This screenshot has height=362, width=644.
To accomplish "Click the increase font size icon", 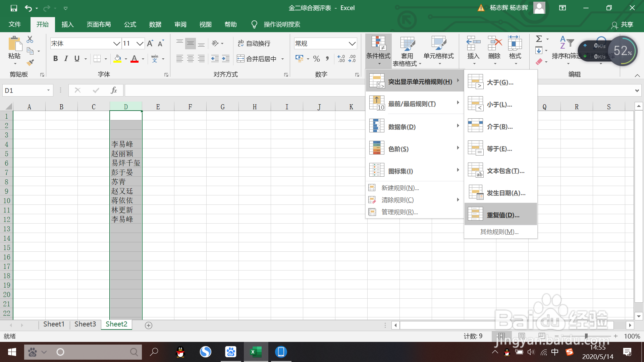I will [150, 43].
